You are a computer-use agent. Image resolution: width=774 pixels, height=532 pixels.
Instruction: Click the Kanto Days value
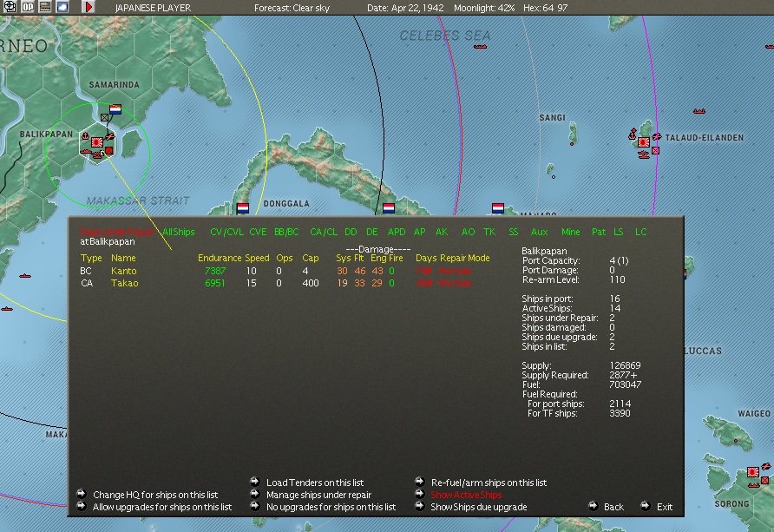[424, 271]
